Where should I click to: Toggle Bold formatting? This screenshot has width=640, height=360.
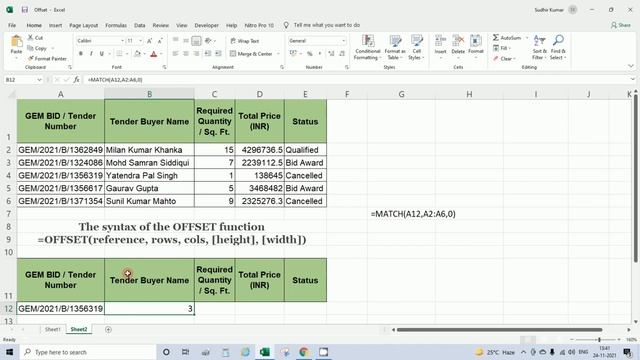(81, 54)
